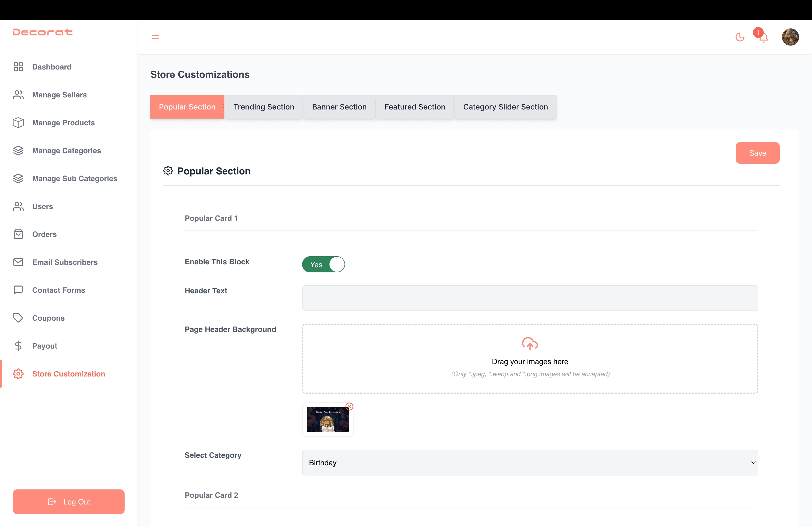Click the Dashboard sidebar icon
The image size is (812, 527).
(18, 66)
